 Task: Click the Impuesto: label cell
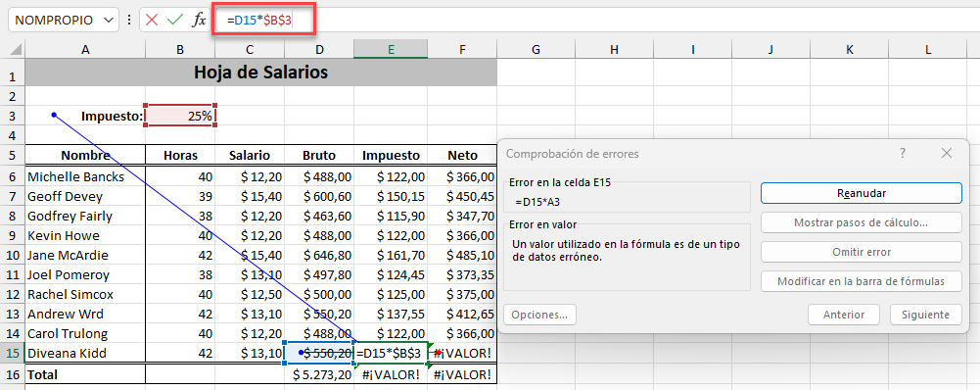(x=85, y=116)
